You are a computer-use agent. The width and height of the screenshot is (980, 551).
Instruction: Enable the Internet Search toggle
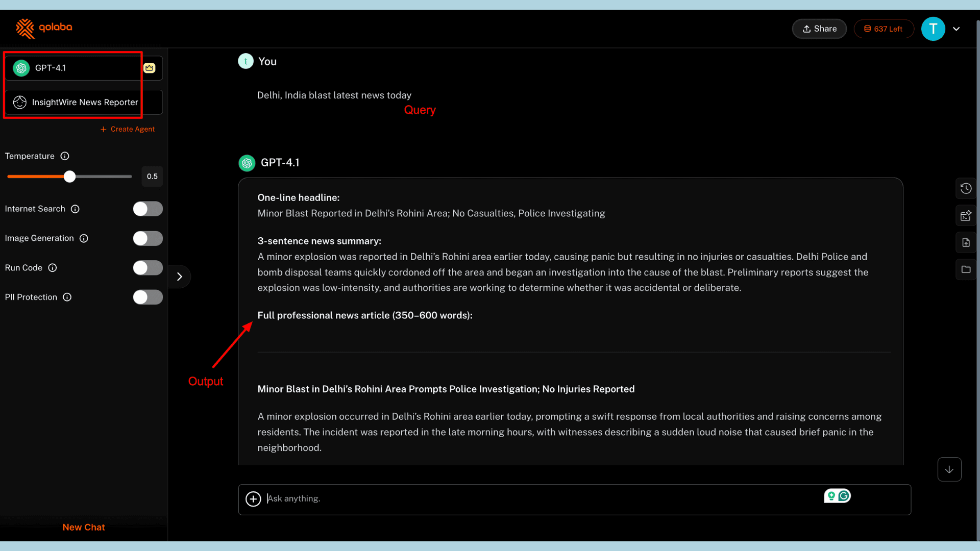pos(148,209)
